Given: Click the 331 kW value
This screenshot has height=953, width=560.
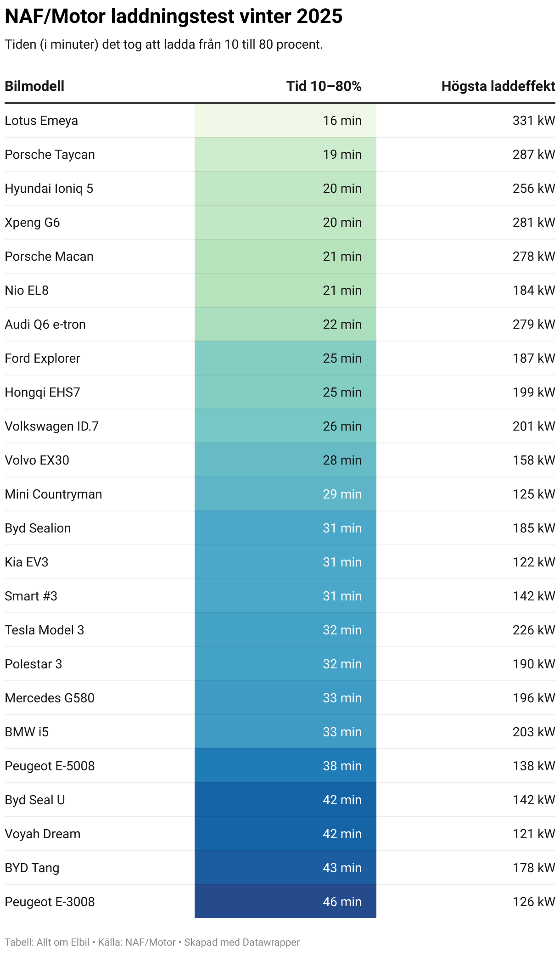Looking at the screenshot, I should tap(533, 121).
